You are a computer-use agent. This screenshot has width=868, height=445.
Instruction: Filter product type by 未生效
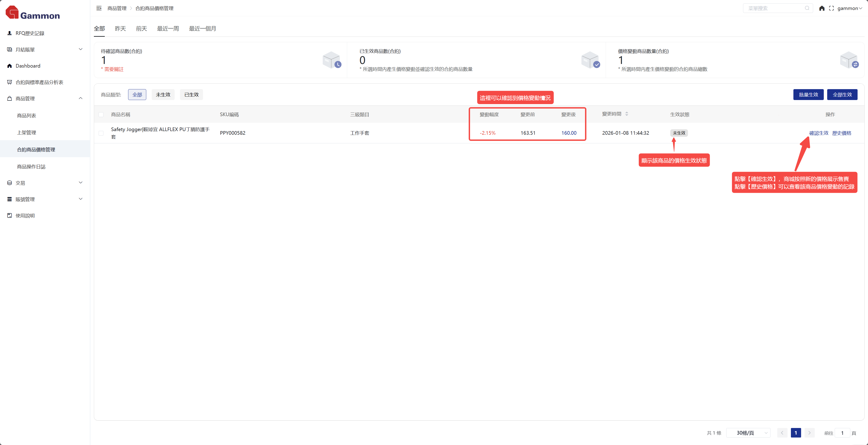click(163, 95)
